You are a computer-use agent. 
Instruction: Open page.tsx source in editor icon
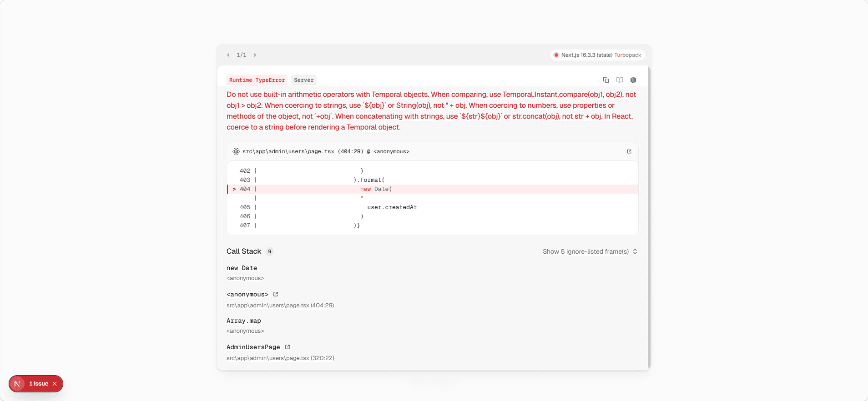(x=629, y=151)
